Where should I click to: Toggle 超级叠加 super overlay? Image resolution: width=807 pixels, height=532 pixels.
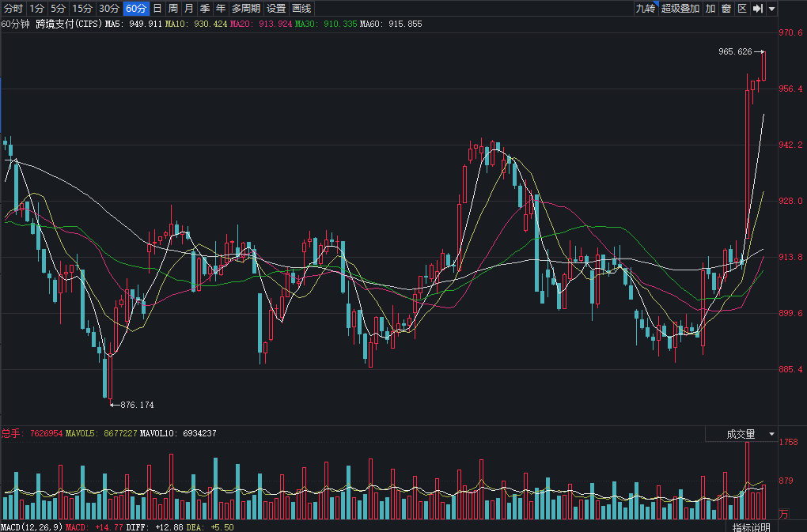(680, 9)
